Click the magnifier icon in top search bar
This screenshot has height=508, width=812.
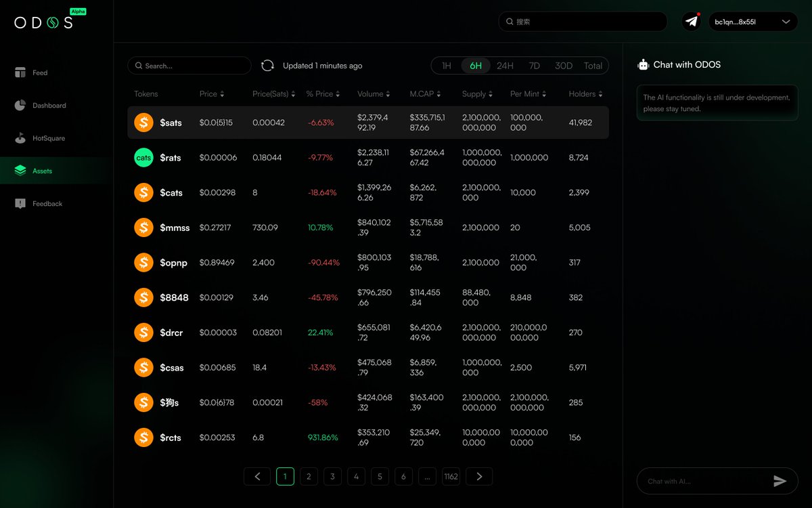click(510, 22)
